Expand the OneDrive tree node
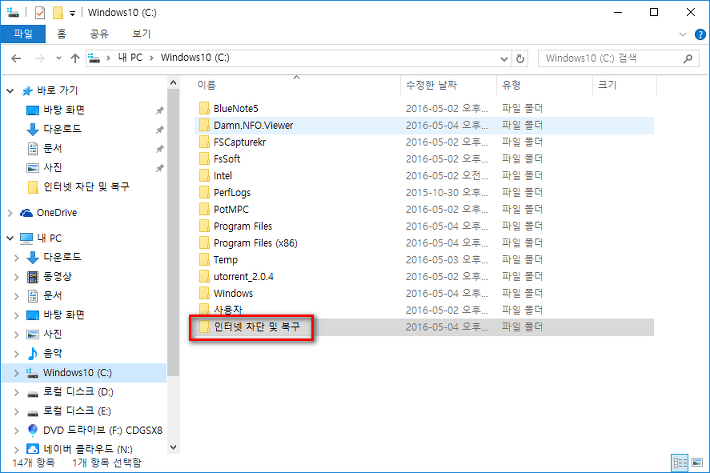The height and width of the screenshot is (473, 710). tap(10, 213)
